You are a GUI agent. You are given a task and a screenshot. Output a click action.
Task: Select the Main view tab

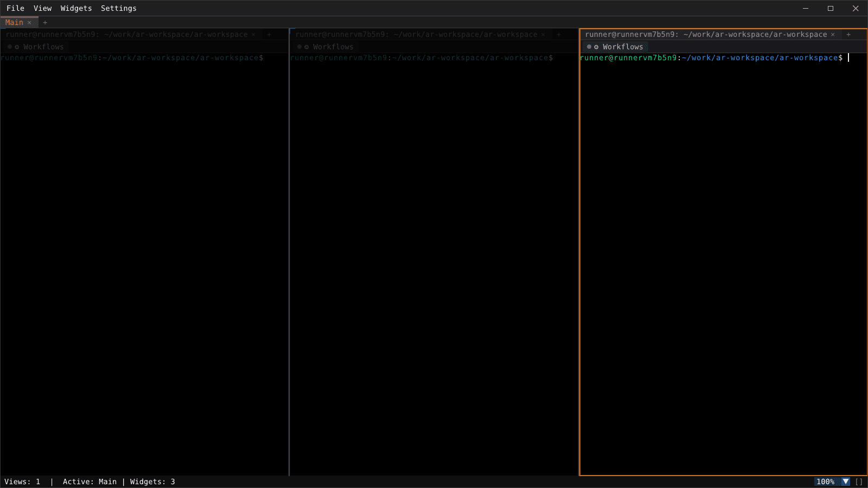[14, 22]
